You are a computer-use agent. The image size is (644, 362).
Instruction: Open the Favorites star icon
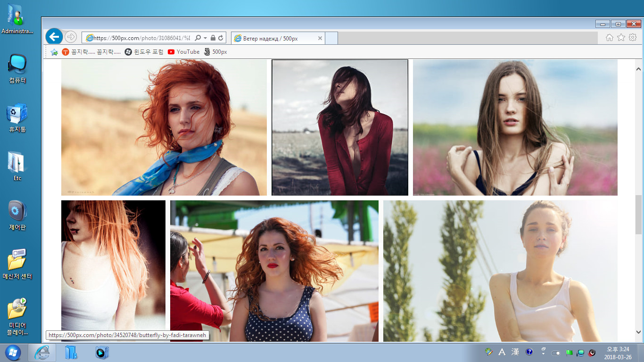621,37
